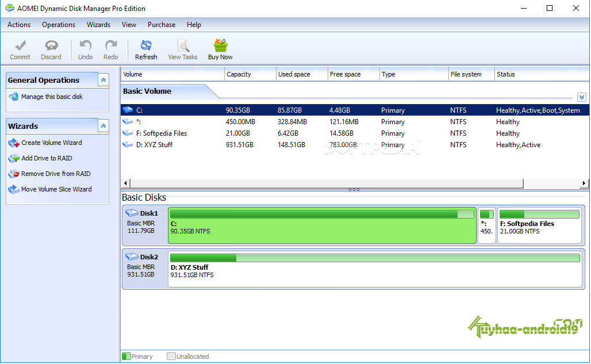
Task: Click the Healthy,Active,Boot,System status cell
Action: [538, 110]
